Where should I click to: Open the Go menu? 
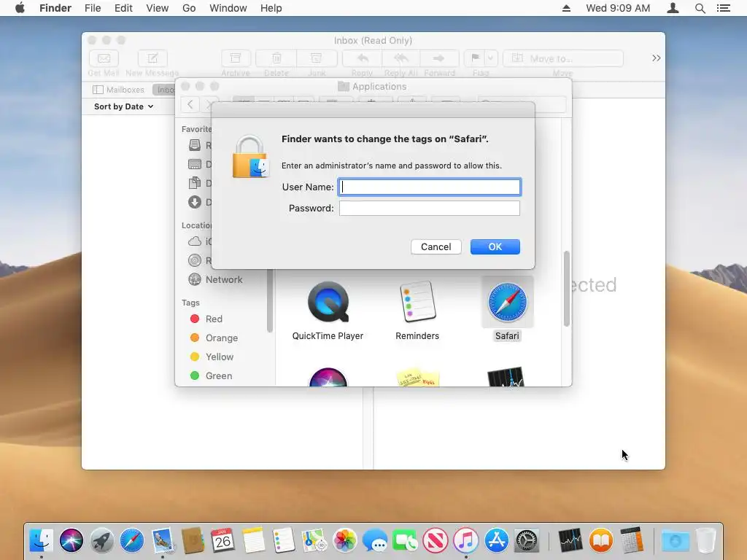189,8
